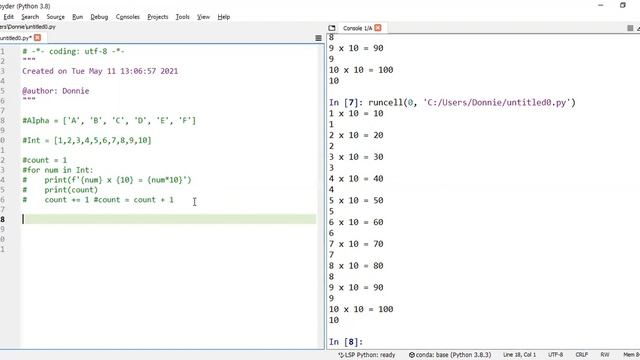The height and width of the screenshot is (360, 640).
Task: Click the '#Int = [1,2,3,4,5,6,7,8,9,10]' line
Action: 87,140
